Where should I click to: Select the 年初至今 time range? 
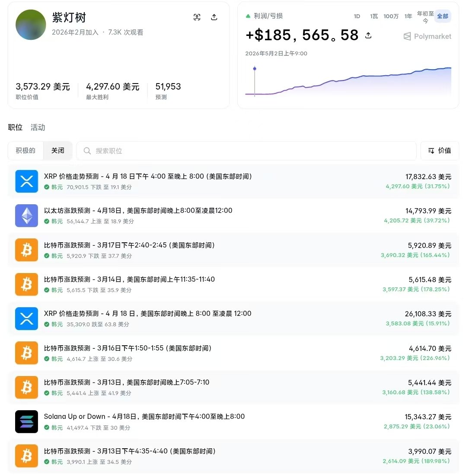pyautogui.click(x=425, y=17)
